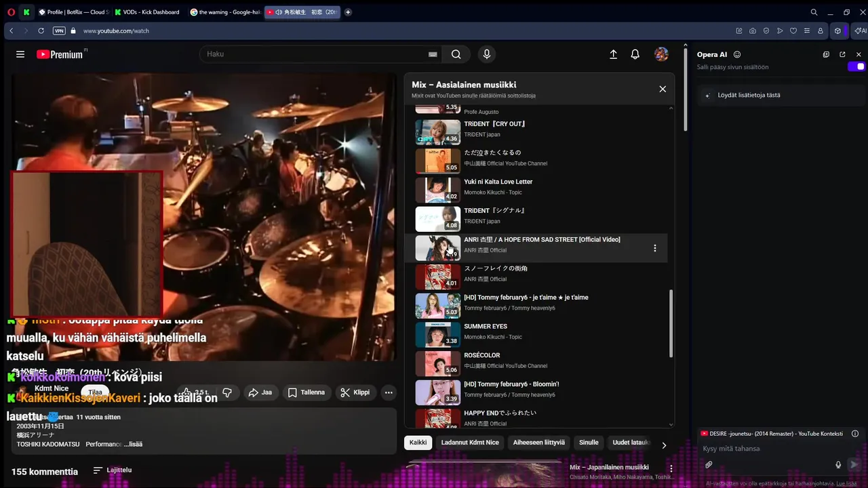Play Tommy february6 je t'aime thumbnail
868x488 pixels.
point(437,306)
